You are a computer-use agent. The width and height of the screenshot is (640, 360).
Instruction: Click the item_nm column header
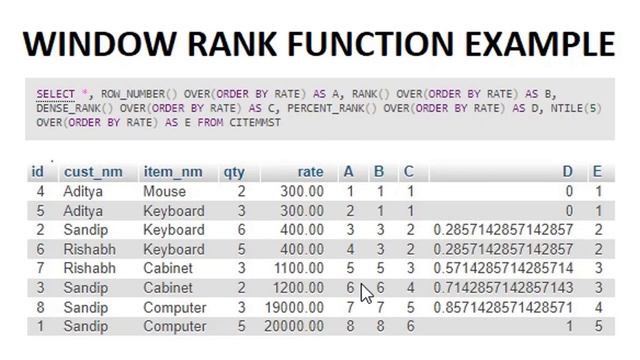tap(173, 172)
